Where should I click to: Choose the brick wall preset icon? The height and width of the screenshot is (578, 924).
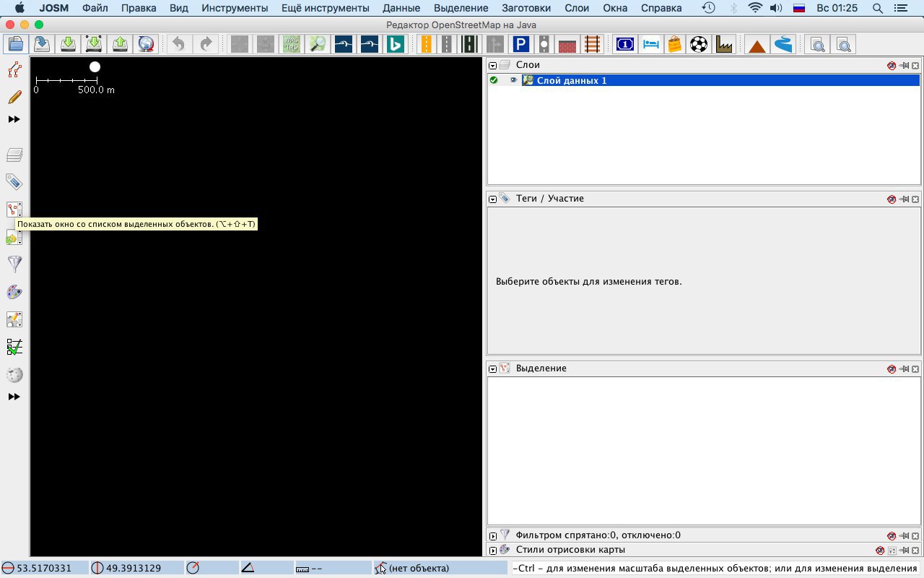567,45
